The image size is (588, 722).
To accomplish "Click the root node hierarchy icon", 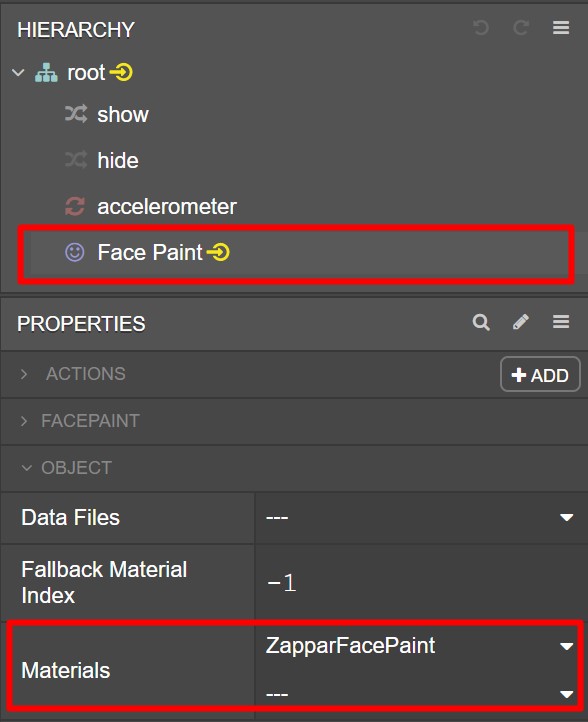I will coord(47,73).
